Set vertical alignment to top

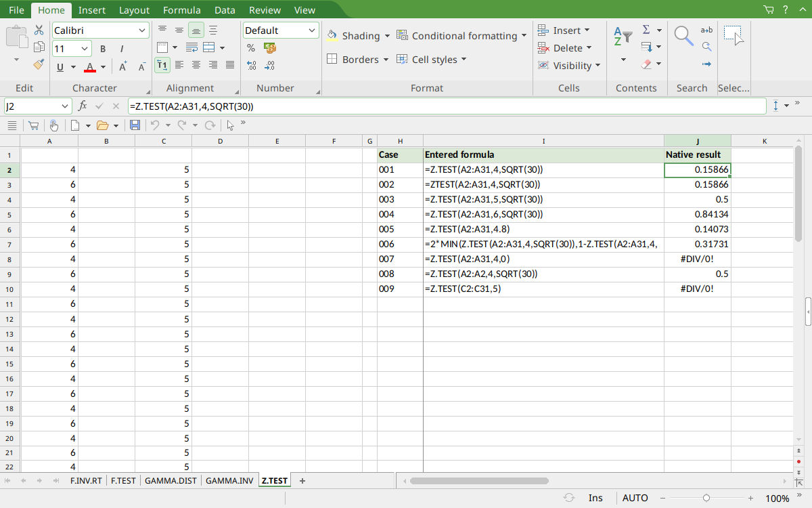(x=162, y=30)
